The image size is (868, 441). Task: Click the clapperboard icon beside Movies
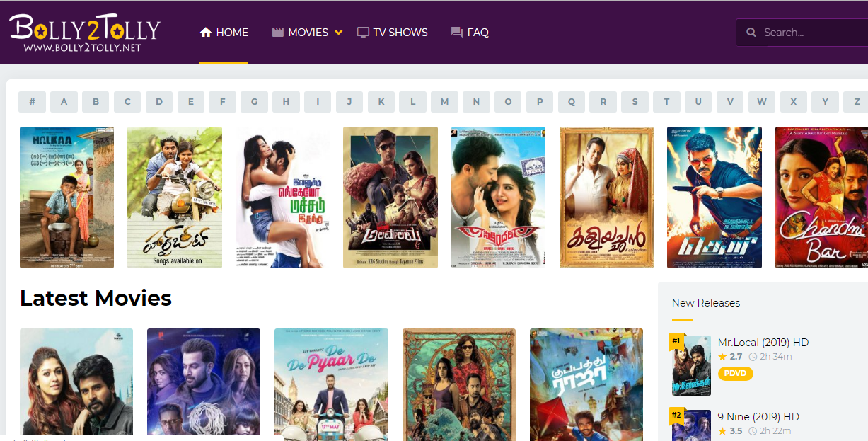278,33
